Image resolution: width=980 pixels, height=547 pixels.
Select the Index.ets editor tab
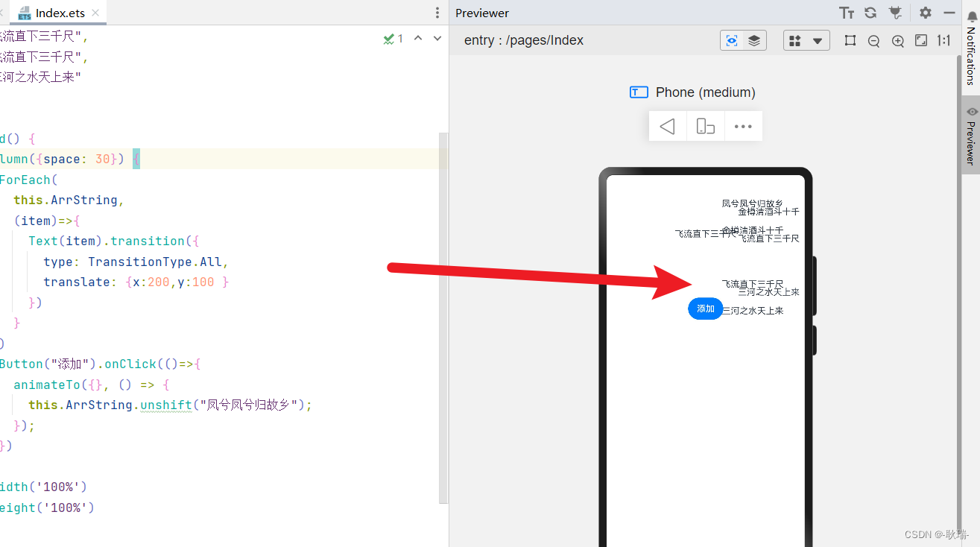point(58,13)
